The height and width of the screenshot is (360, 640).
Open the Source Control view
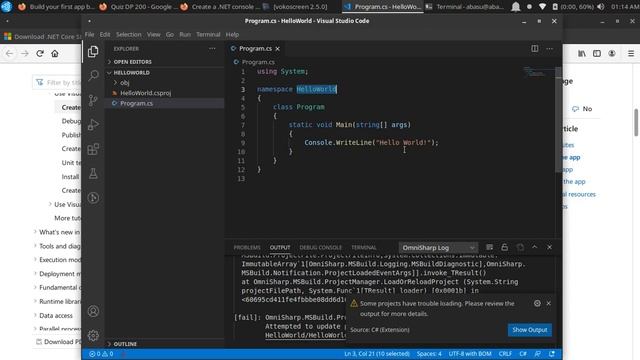pyautogui.click(x=93, y=100)
